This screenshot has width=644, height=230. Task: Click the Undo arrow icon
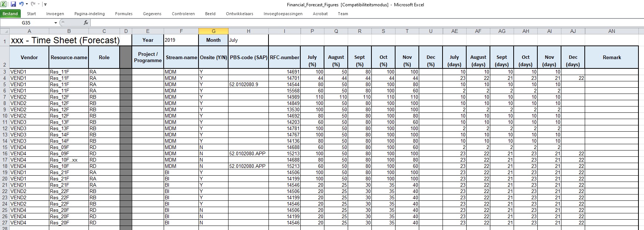coord(21,4)
